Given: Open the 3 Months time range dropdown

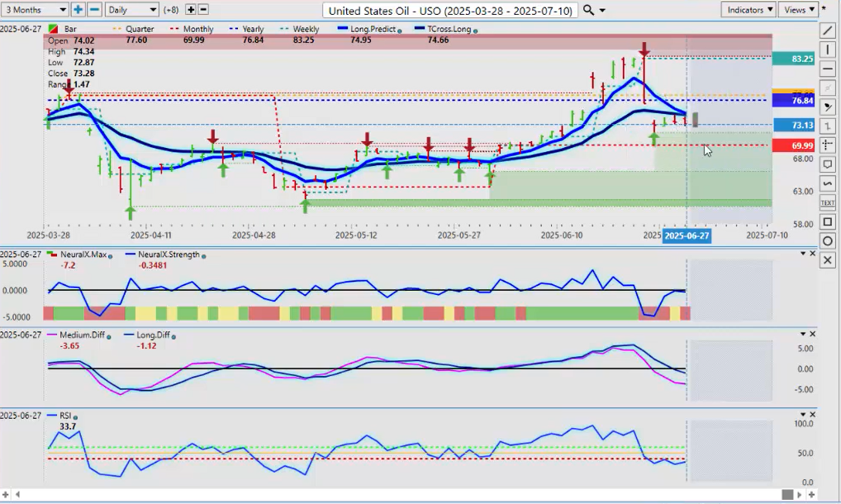Looking at the screenshot, I should [35, 10].
